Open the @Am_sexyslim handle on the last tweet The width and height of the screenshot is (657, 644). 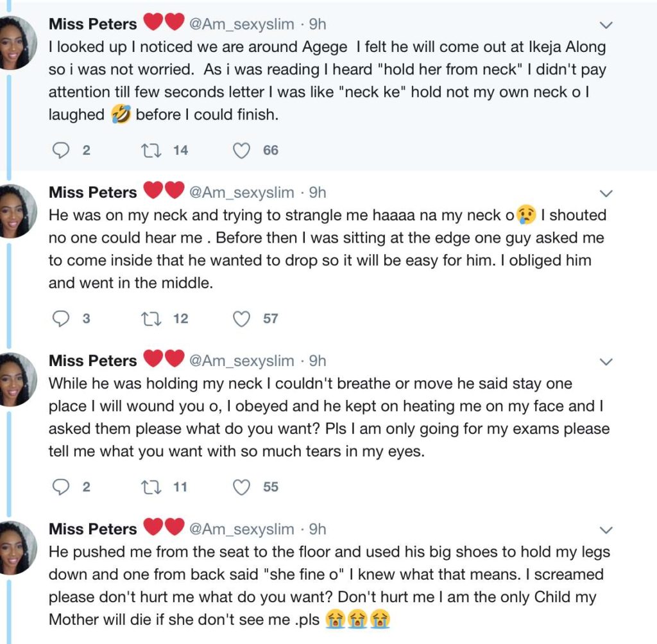241,529
